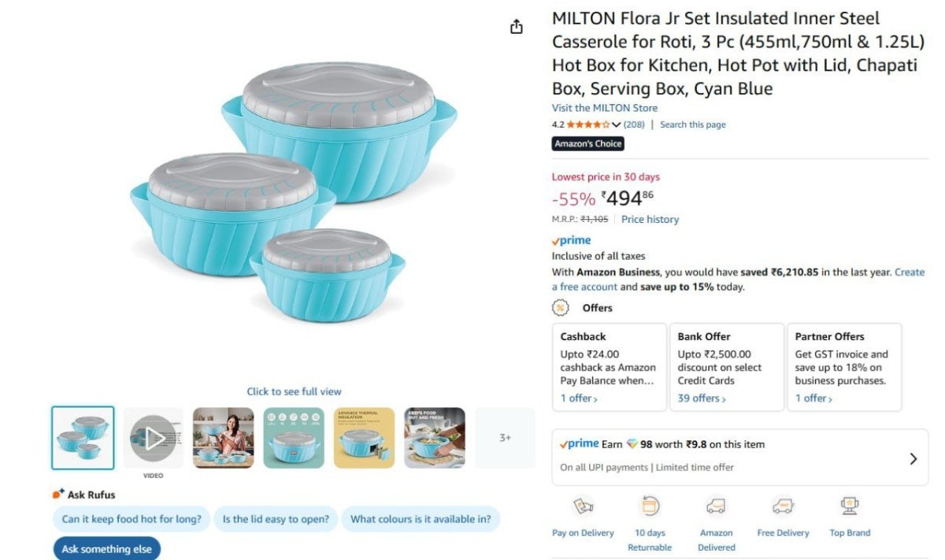945x560 pixels.
Task: Click the Amazon Delivered truck icon
Action: click(716, 506)
